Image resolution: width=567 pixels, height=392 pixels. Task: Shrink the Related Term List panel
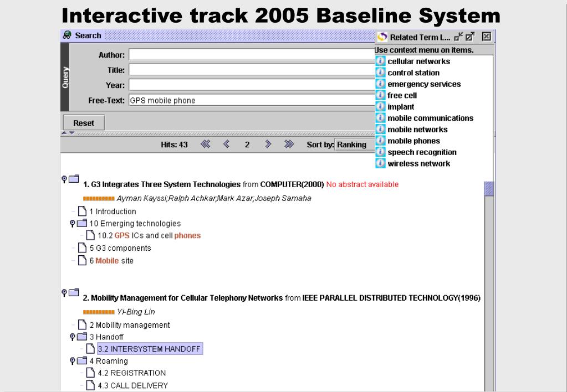coord(458,37)
